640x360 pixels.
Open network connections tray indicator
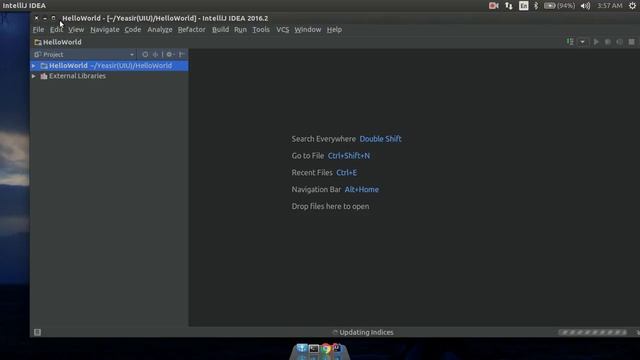[x=509, y=6]
